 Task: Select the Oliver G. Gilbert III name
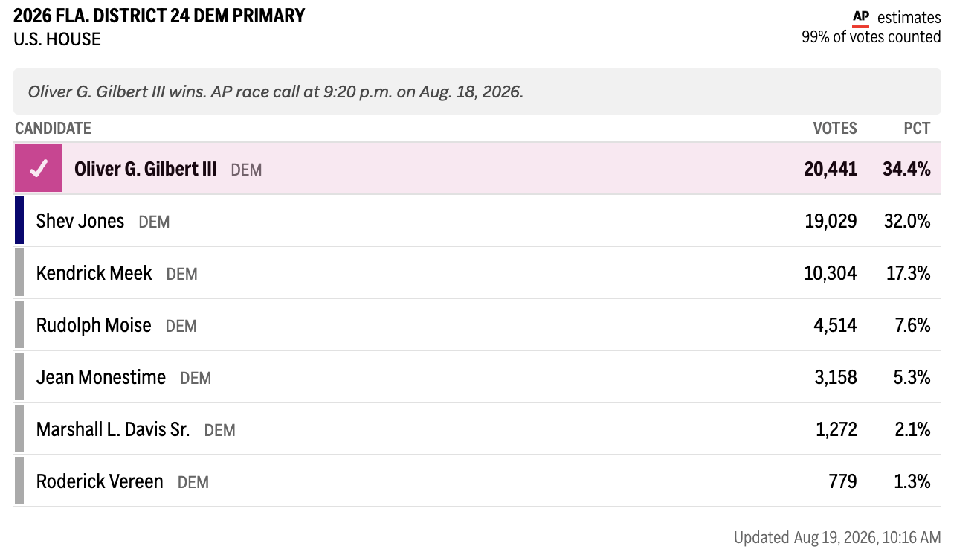pyautogui.click(x=145, y=169)
